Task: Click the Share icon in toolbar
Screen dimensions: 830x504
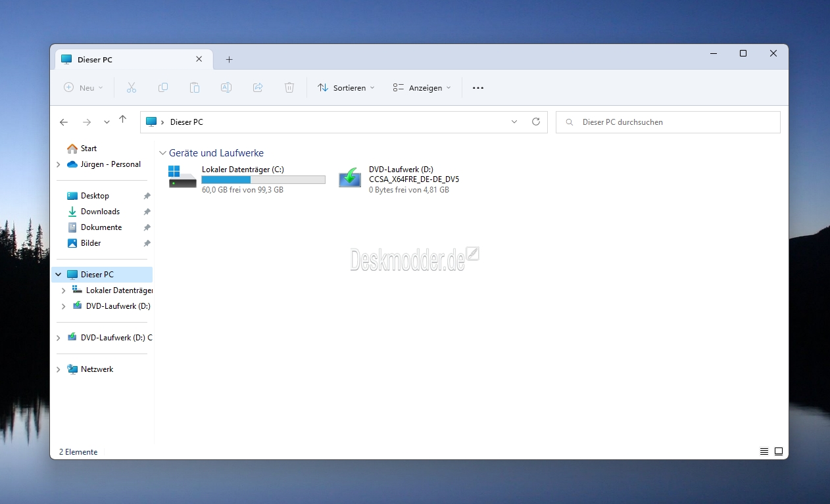Action: click(258, 87)
